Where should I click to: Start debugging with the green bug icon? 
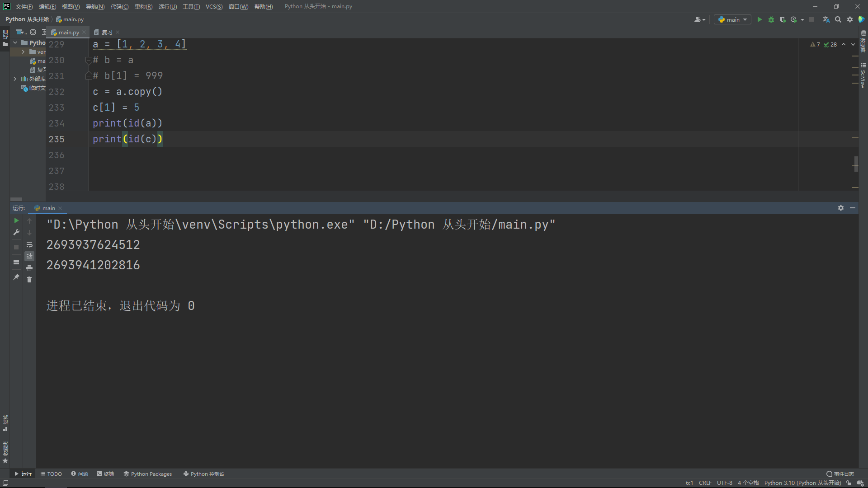(771, 19)
